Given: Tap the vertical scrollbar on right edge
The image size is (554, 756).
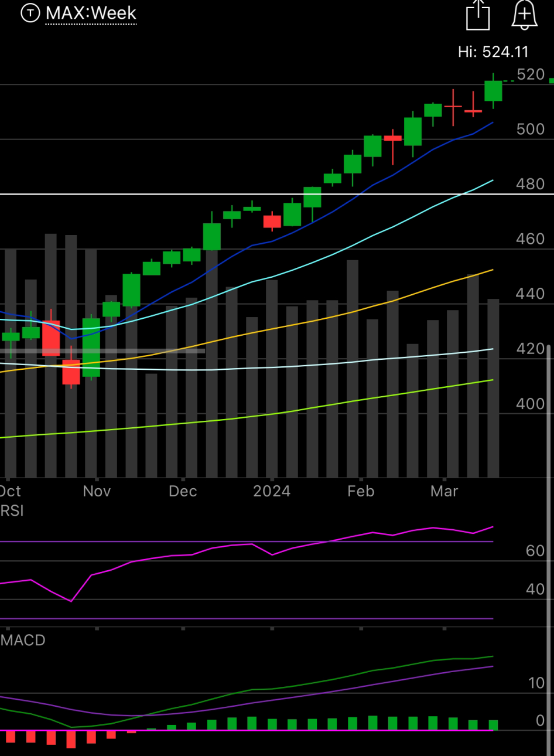Looking at the screenshot, I should point(549,550).
